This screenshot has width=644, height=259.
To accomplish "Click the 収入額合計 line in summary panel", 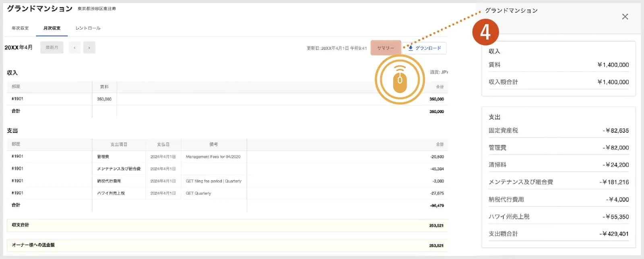I will coord(559,82).
